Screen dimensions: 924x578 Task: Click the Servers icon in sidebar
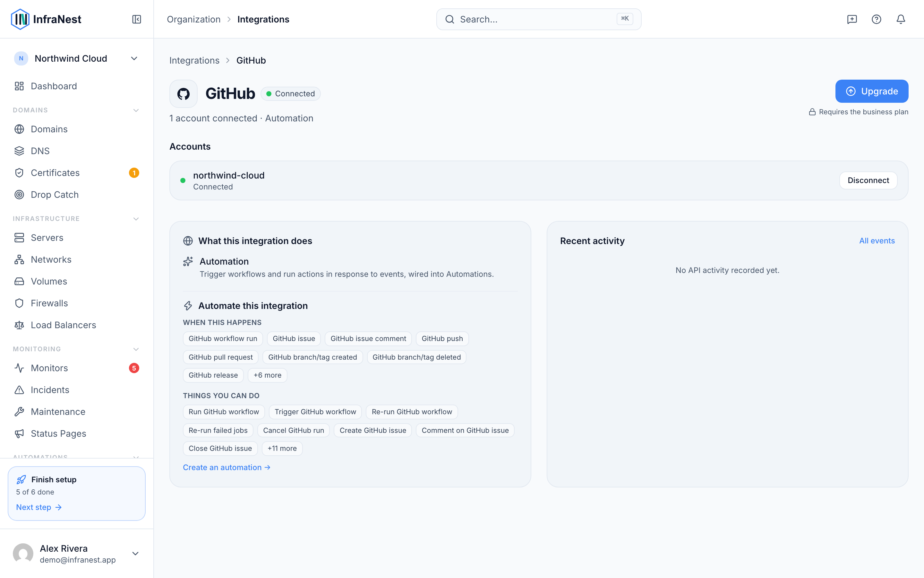pyautogui.click(x=19, y=238)
